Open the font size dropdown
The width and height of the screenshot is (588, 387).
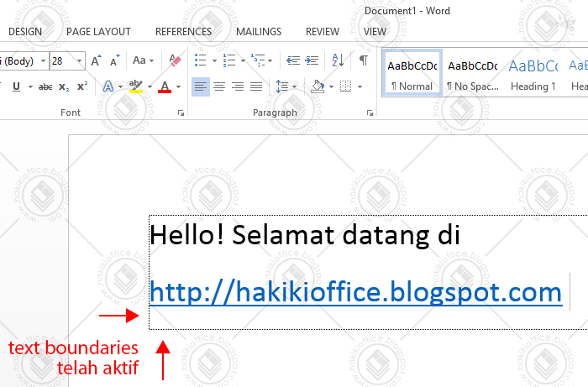[80, 60]
